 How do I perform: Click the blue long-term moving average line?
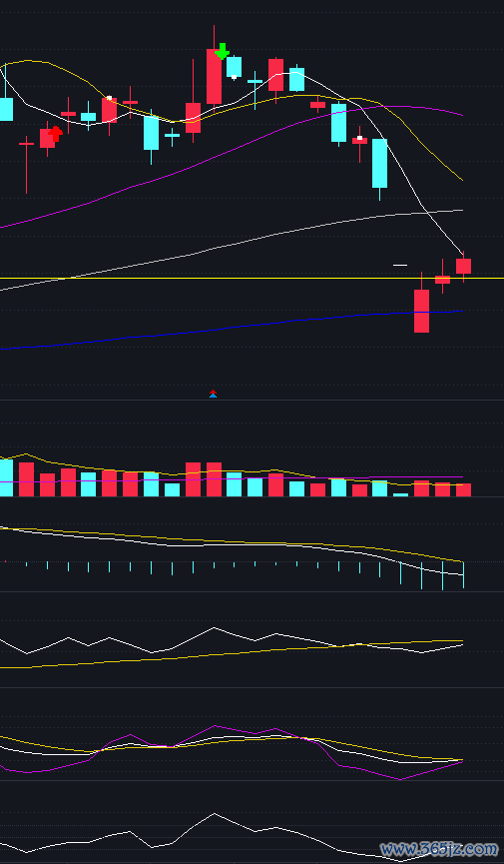232,328
